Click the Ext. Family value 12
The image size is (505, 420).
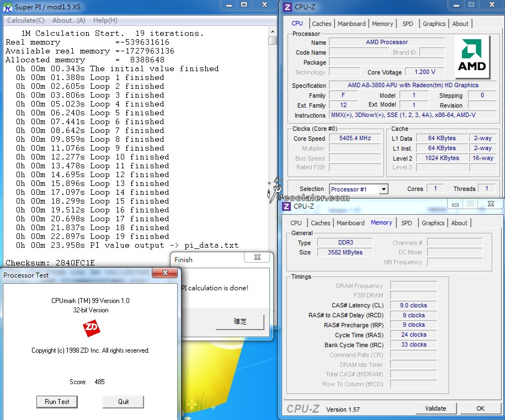(343, 105)
